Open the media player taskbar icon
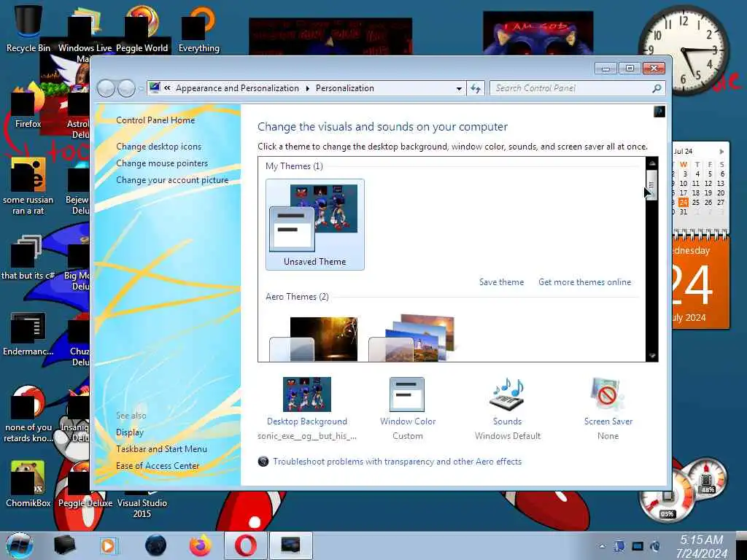The height and width of the screenshot is (560, 747). (109, 545)
